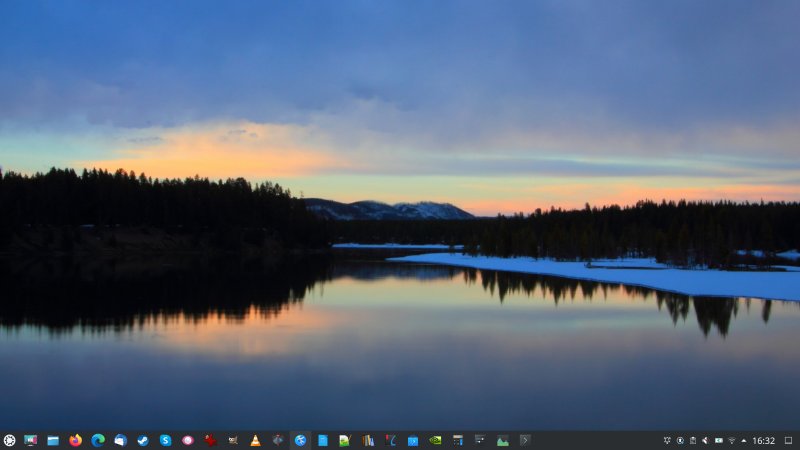Click the pink circular app icon
Image resolution: width=800 pixels, height=450 pixels.
tap(188, 440)
